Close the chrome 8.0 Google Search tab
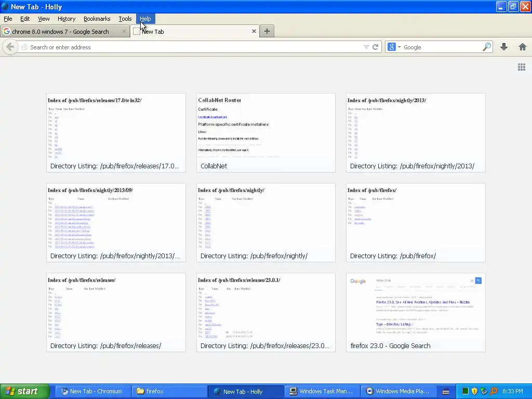532x399 pixels. (124, 31)
